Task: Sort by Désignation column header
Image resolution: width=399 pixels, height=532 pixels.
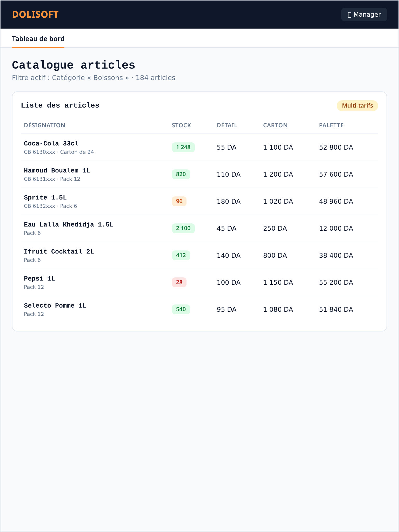Action: point(44,125)
